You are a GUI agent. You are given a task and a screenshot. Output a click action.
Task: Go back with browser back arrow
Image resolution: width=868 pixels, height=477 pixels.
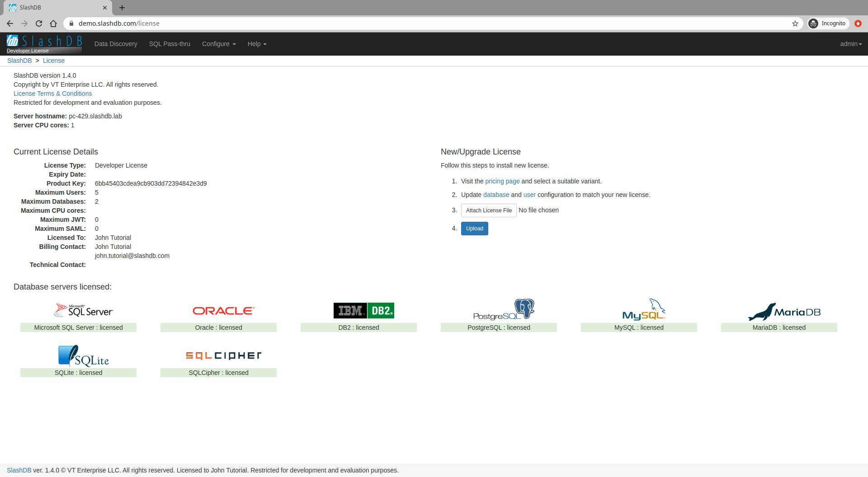coord(10,23)
